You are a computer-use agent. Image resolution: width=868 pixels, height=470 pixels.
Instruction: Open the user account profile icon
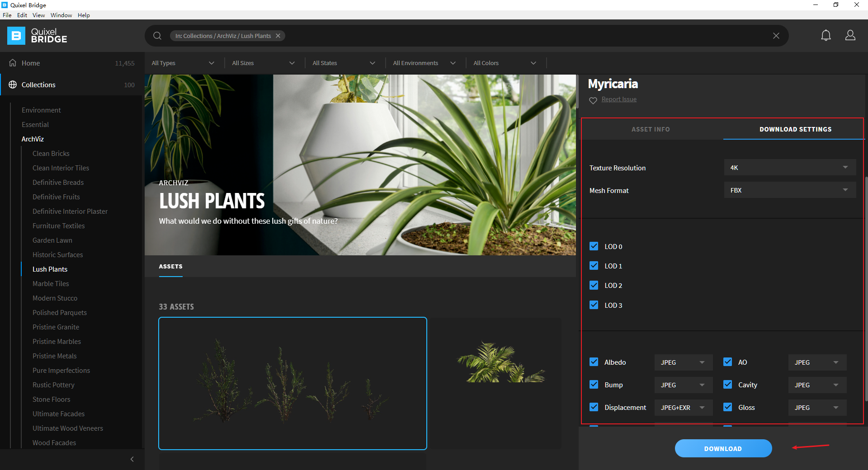[850, 35]
